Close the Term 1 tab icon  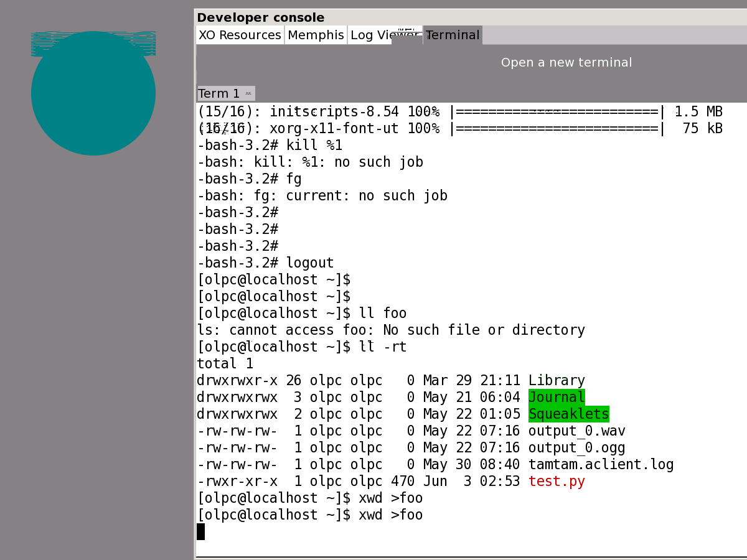tap(248, 94)
